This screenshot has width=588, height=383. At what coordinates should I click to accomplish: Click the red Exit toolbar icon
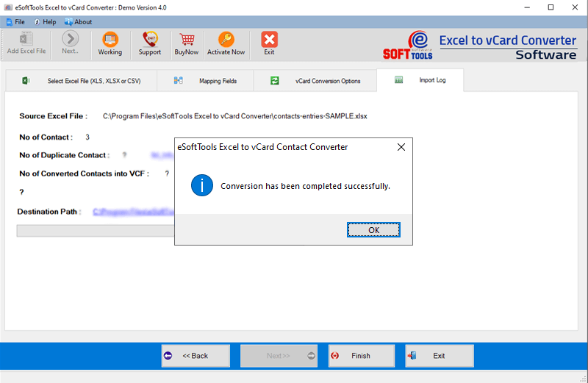click(x=269, y=44)
